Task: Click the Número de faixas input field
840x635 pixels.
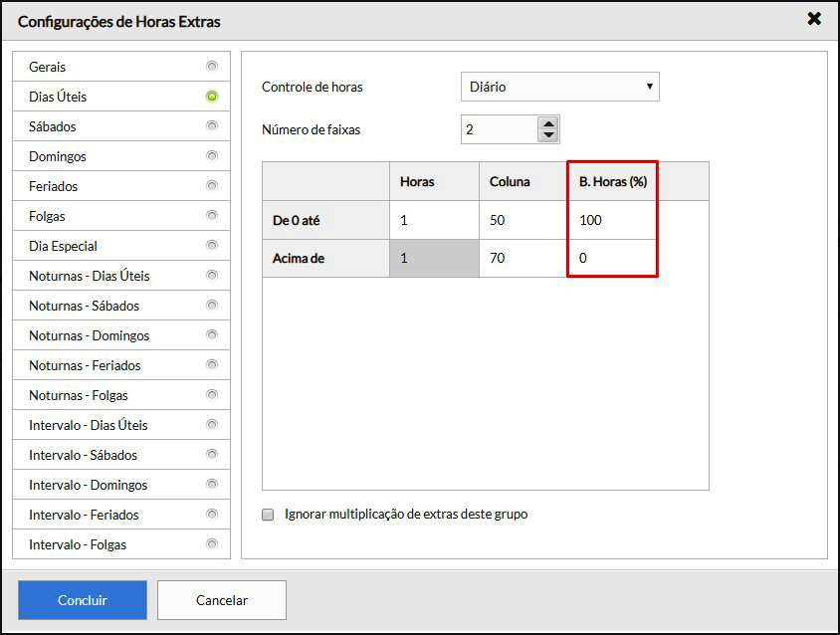Action: point(498,129)
